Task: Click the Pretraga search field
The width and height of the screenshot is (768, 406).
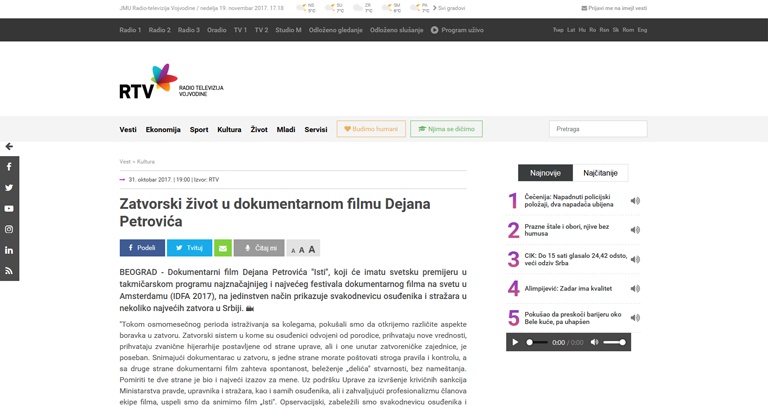Action: point(597,129)
